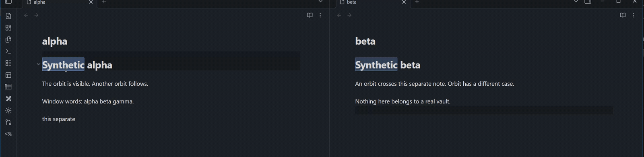The image size is (644, 157).
Task: Open the git branch ribbon icon
Action: (8, 122)
